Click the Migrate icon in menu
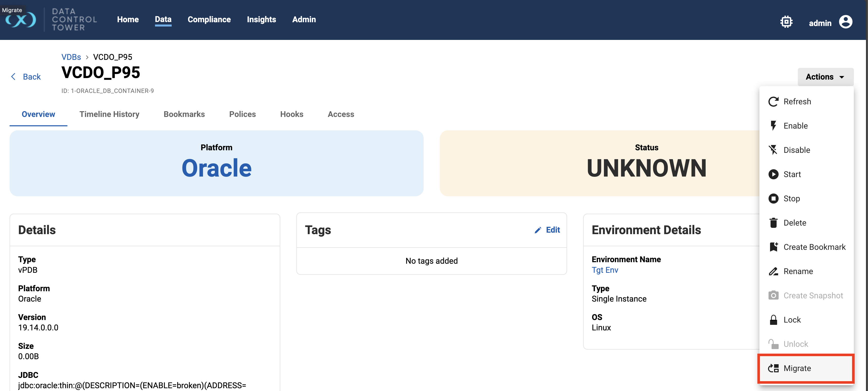 (773, 368)
